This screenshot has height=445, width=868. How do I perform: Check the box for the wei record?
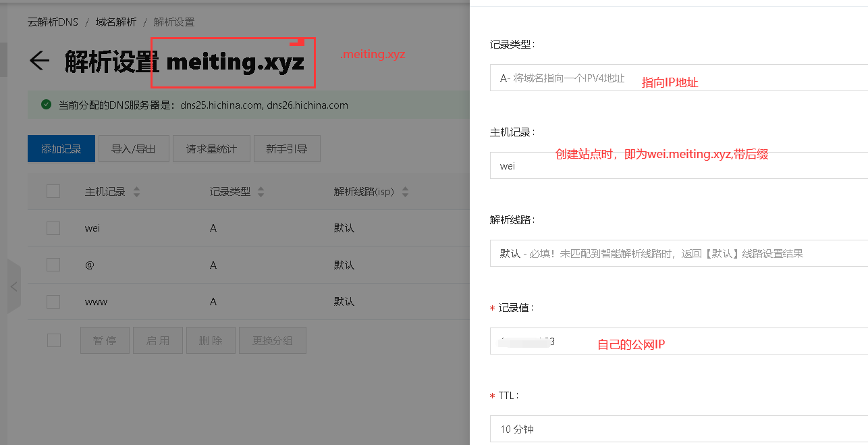[53, 228]
